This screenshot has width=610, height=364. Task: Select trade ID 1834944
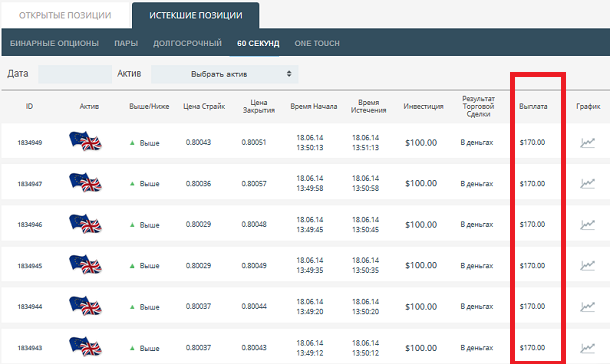[30, 306]
